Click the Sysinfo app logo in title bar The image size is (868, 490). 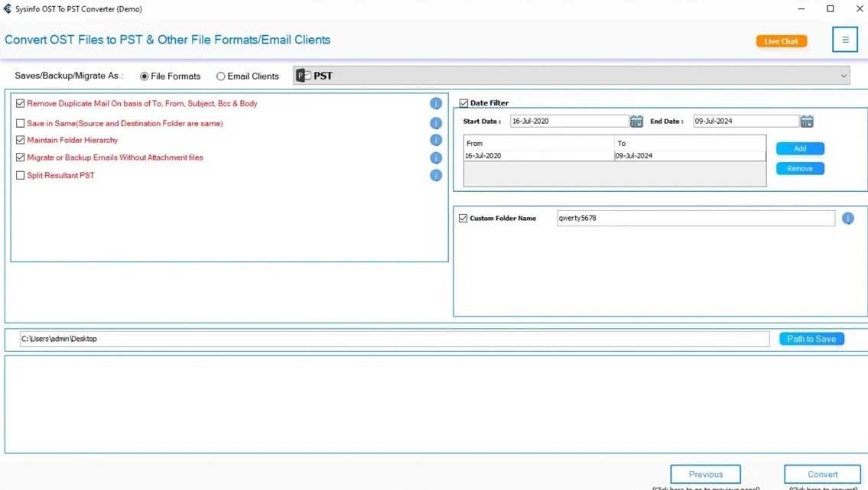[7, 9]
